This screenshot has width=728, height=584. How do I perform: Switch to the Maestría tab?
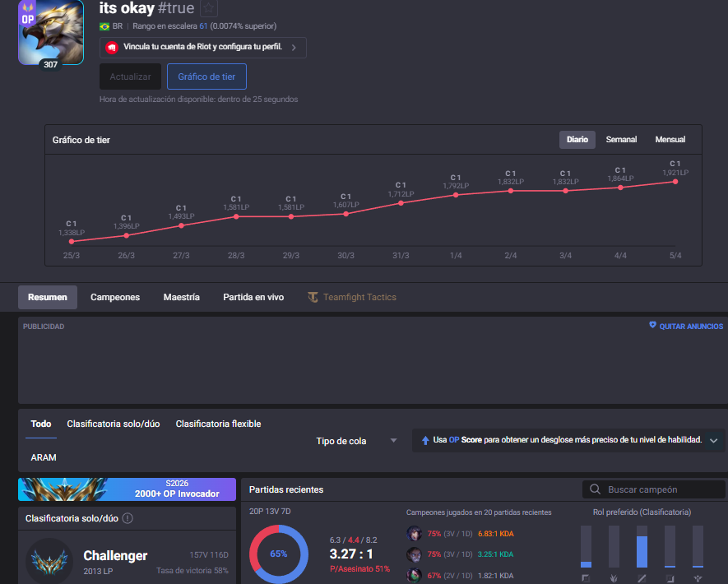pos(182,297)
